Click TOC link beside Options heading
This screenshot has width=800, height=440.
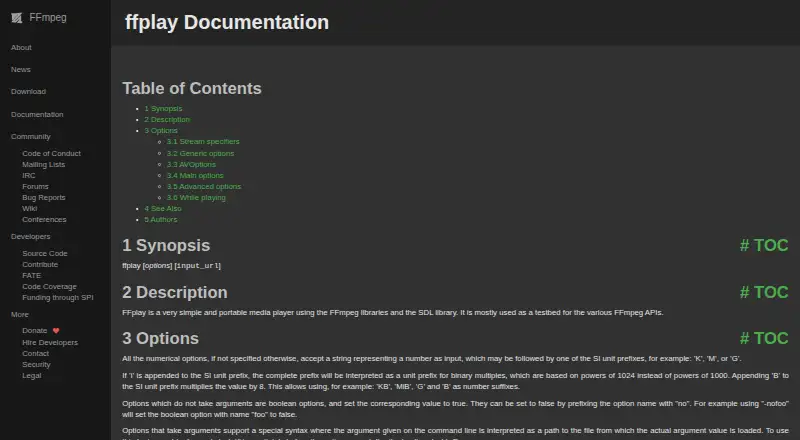(x=771, y=338)
